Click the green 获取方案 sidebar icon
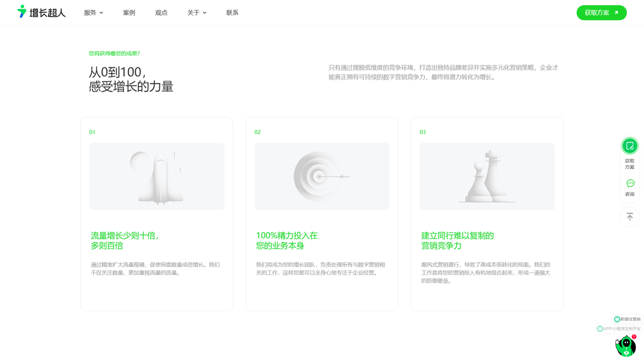Screen dimensions: 644x362 click(x=629, y=146)
